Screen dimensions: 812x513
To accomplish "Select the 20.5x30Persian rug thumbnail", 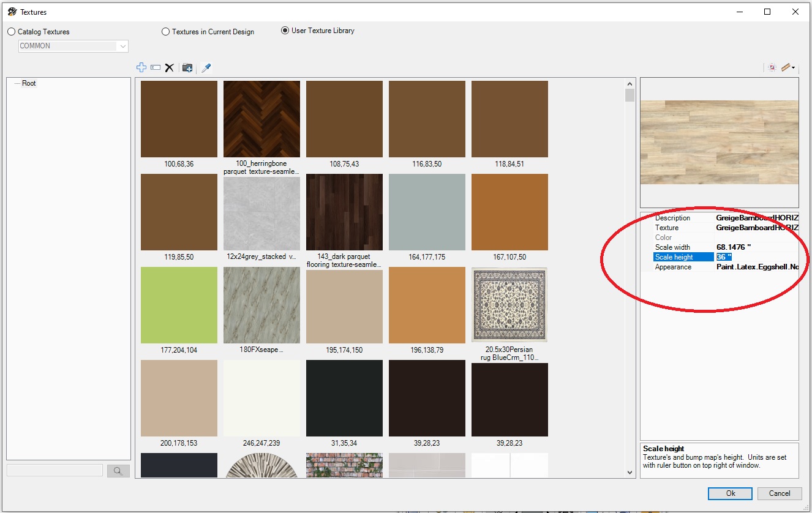I will (509, 304).
